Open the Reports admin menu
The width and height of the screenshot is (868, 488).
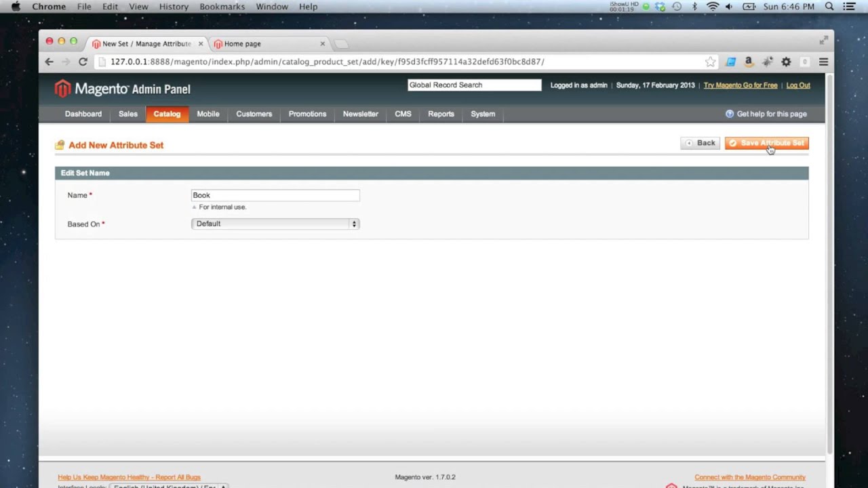click(x=441, y=114)
